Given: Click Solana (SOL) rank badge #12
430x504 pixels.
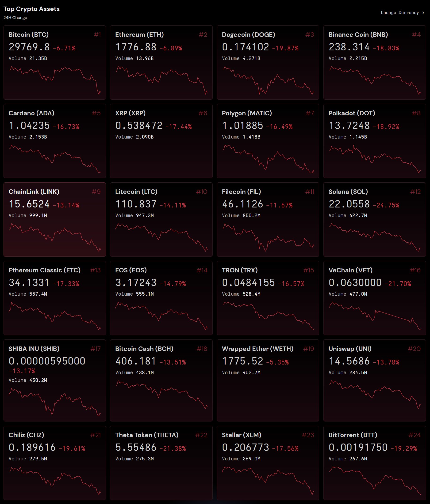Looking at the screenshot, I should (x=415, y=192).
